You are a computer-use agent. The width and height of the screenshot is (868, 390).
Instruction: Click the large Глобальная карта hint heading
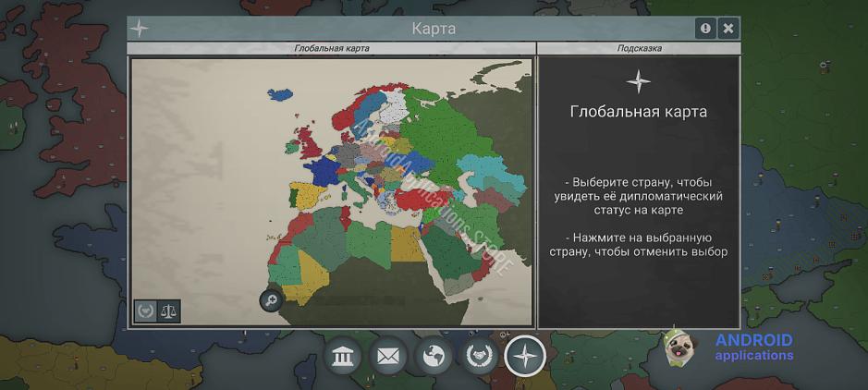coord(638,112)
